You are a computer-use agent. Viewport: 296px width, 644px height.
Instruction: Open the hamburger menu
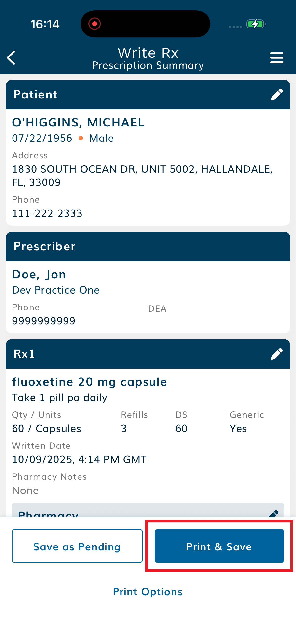pyautogui.click(x=277, y=58)
